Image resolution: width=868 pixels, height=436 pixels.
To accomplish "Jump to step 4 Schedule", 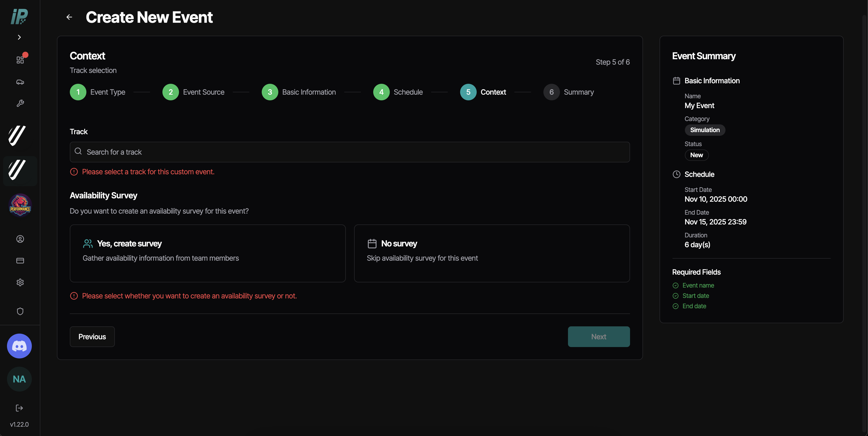I will click(398, 92).
